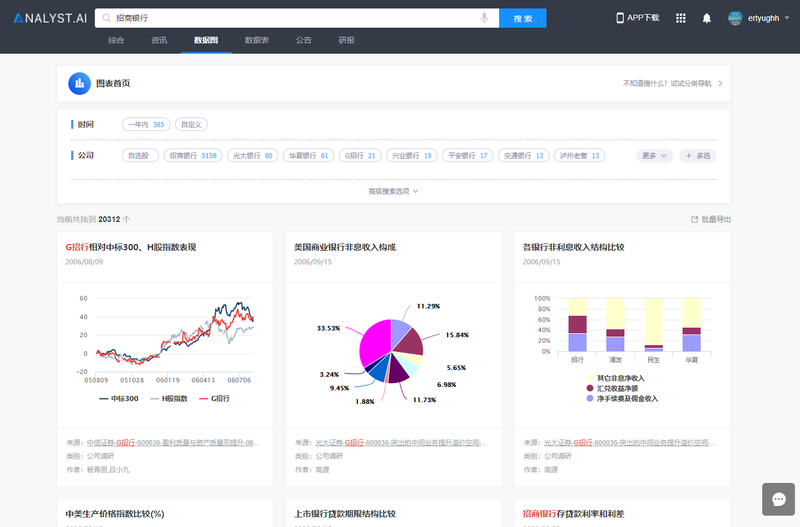This screenshot has height=527, width=800.
Task: Open the chat support bubble
Action: click(779, 499)
